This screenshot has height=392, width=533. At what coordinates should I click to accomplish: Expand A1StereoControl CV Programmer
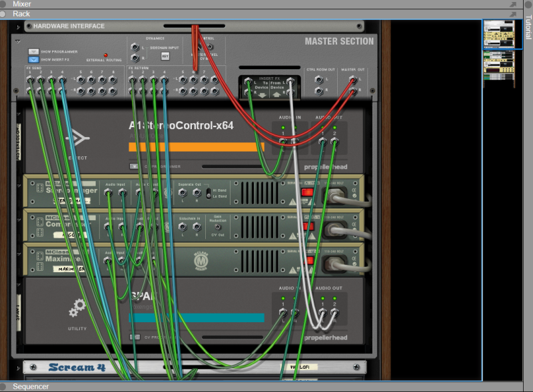point(134,166)
